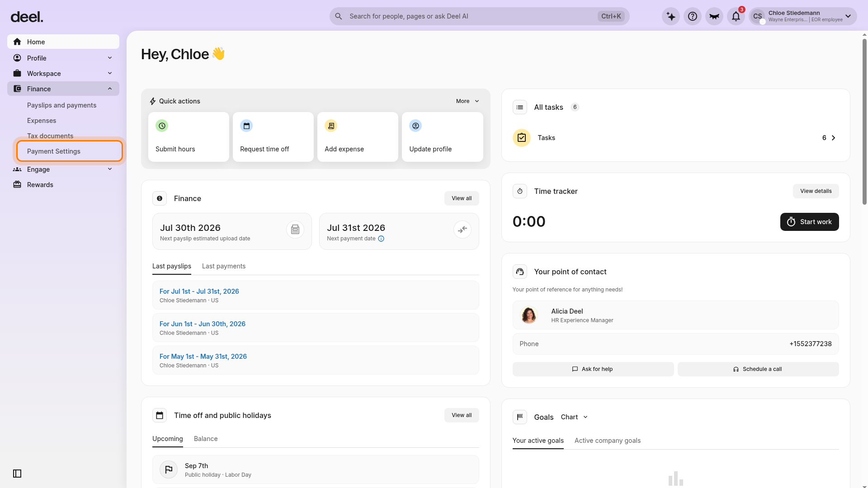Image resolution: width=868 pixels, height=488 pixels.
Task: Click the All tasks list icon
Action: [520, 107]
